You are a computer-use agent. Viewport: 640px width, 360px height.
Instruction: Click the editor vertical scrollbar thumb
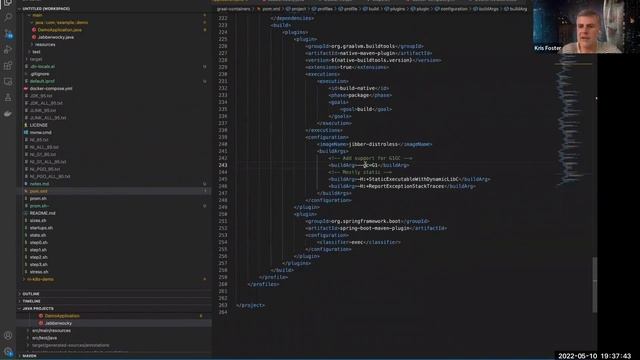click(x=595, y=285)
